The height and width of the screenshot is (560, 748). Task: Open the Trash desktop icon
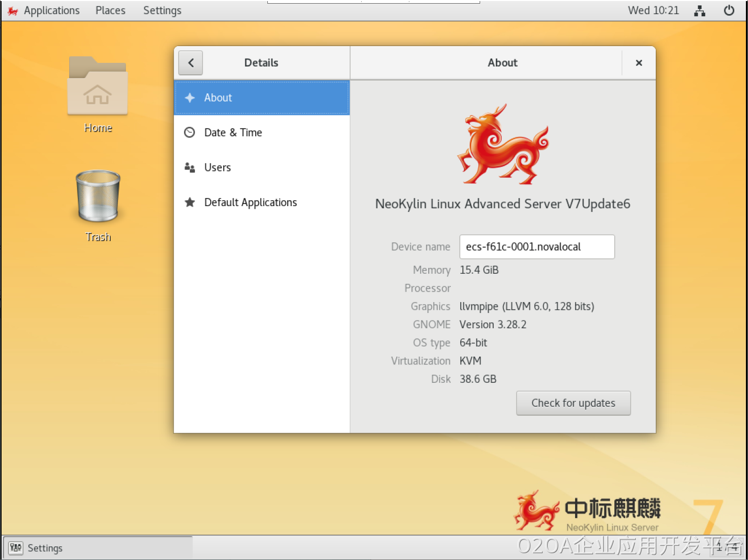pos(98,197)
